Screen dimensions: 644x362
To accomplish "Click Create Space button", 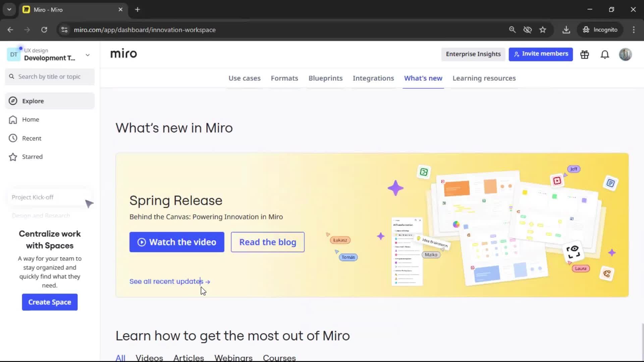I will click(x=50, y=302).
